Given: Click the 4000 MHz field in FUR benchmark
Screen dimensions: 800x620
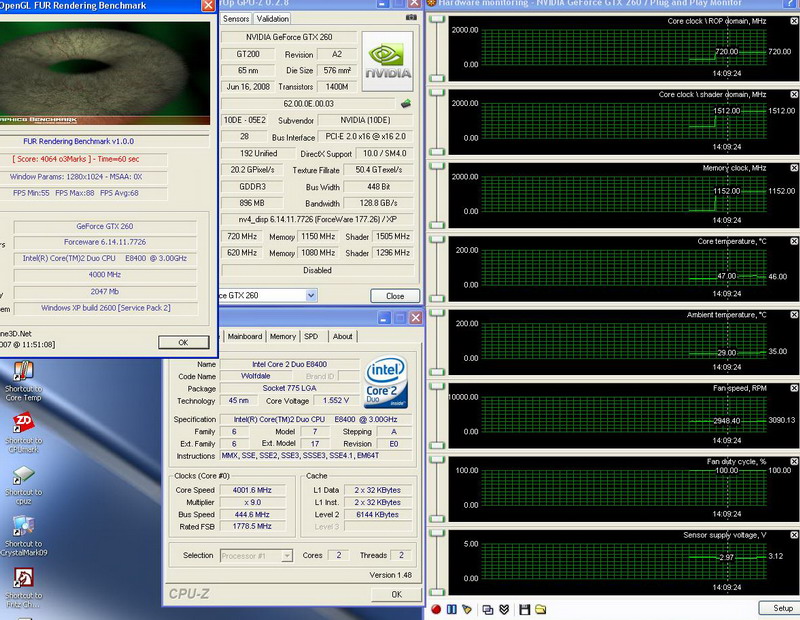Looking at the screenshot, I should (x=105, y=275).
